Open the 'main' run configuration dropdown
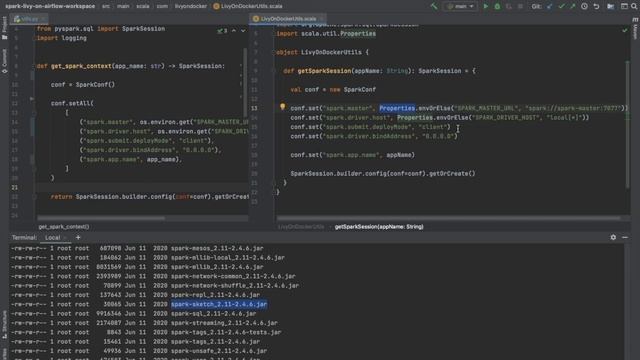 (460, 6)
